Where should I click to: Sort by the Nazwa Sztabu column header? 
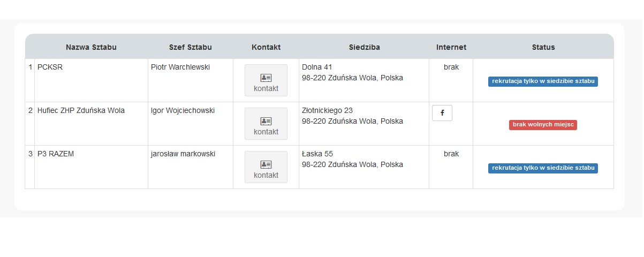pos(91,47)
